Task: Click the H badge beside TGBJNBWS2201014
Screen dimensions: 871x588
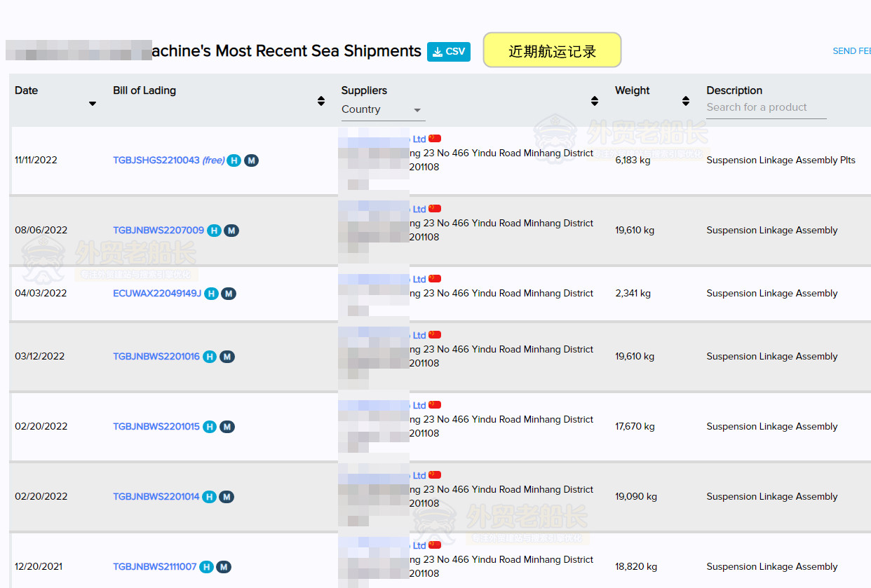Action: click(209, 497)
